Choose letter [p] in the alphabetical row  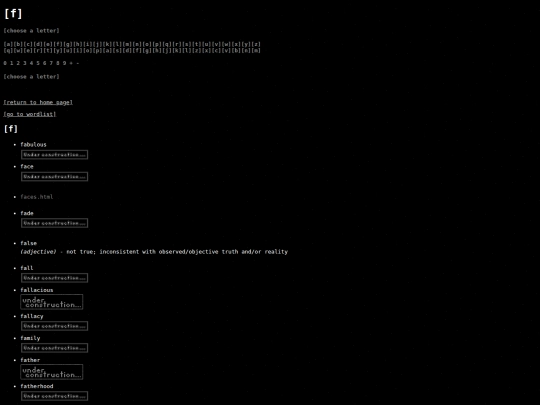(157, 44)
